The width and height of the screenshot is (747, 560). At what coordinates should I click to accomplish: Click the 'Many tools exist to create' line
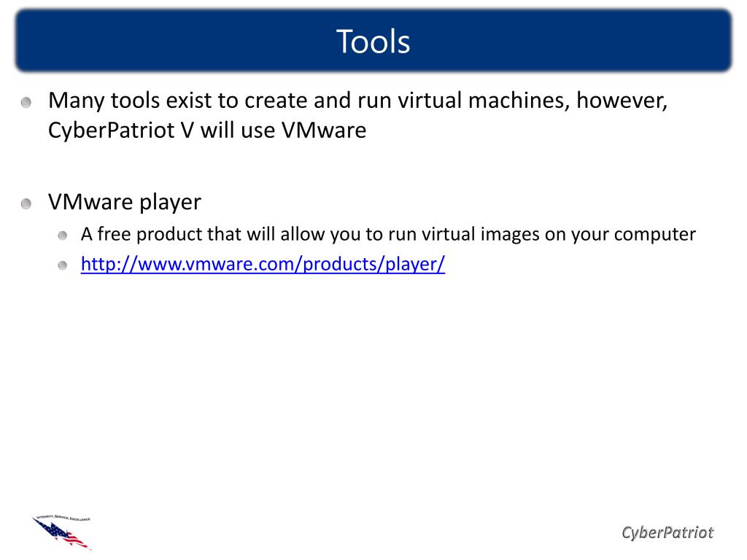click(x=357, y=101)
